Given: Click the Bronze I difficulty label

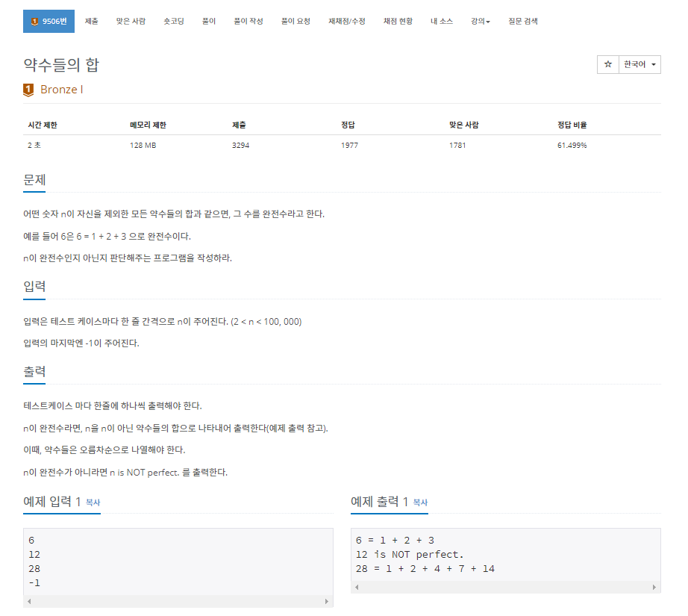Looking at the screenshot, I should coord(61,90).
